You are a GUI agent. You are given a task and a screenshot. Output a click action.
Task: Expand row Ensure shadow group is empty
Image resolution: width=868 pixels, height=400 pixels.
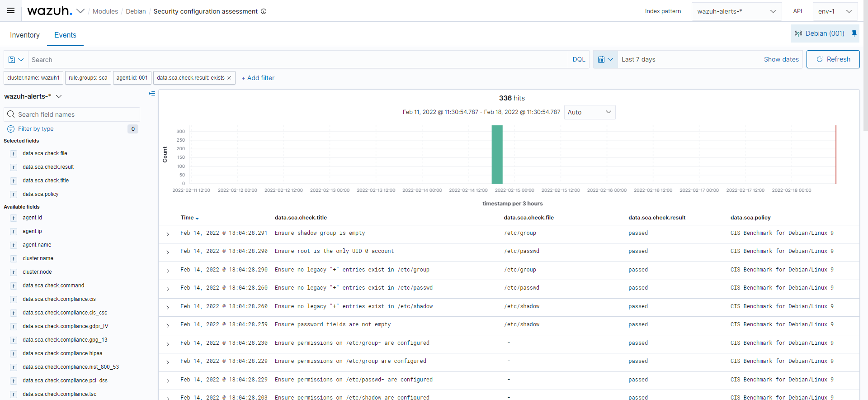click(x=168, y=234)
